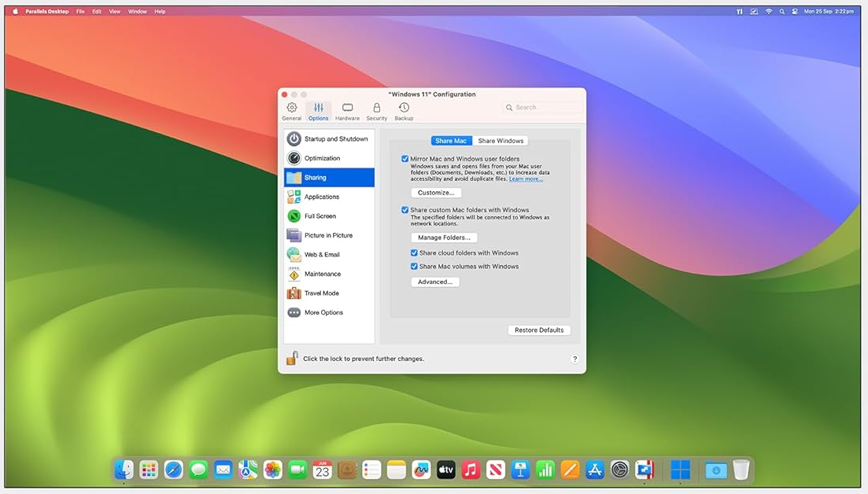868x494 pixels.
Task: Open the Optimization settings pane
Action: [330, 158]
